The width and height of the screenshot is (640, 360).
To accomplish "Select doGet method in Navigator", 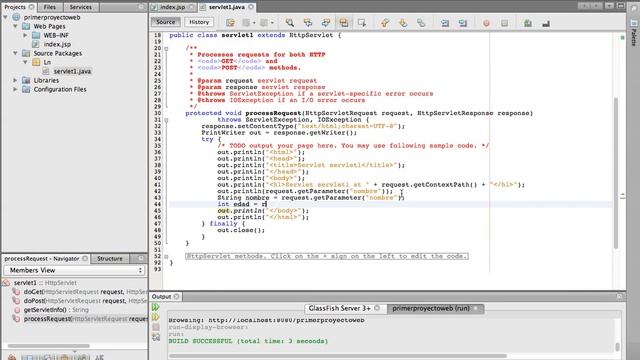I will coord(85,291).
